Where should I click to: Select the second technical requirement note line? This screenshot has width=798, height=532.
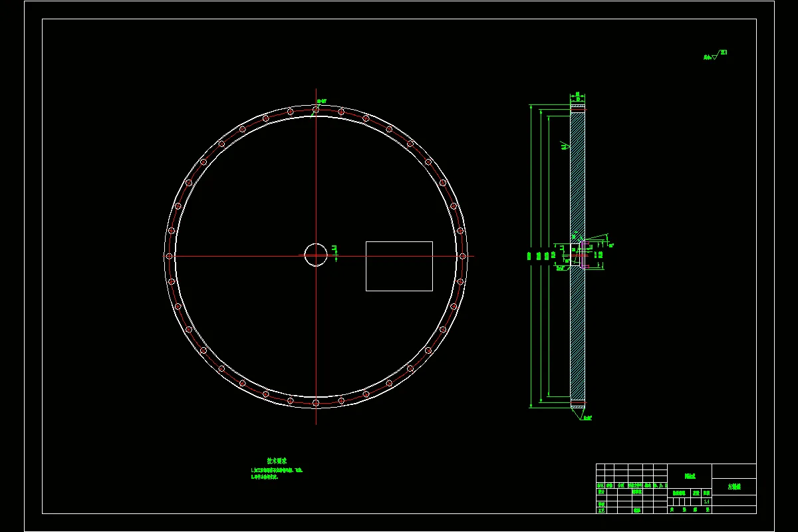coord(264,477)
